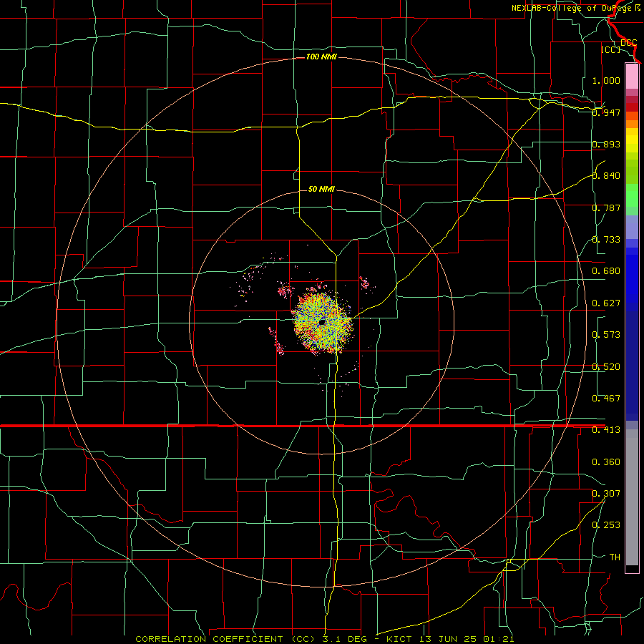Click the gray bottom segment of color bar
This screenshot has height=644, width=644.
[x=632, y=497]
